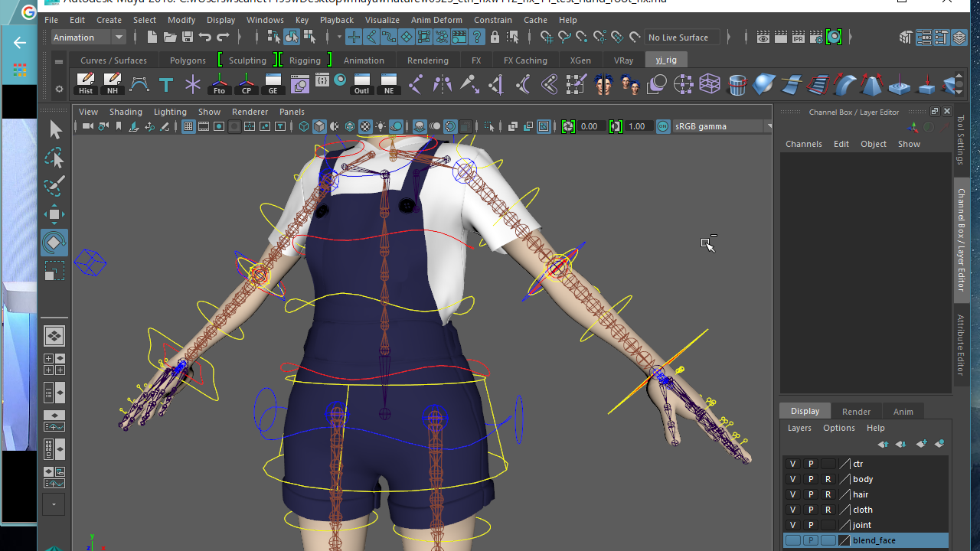This screenshot has height=551, width=980.
Task: Open the Outliner via Outl shelf icon
Action: coord(361,83)
